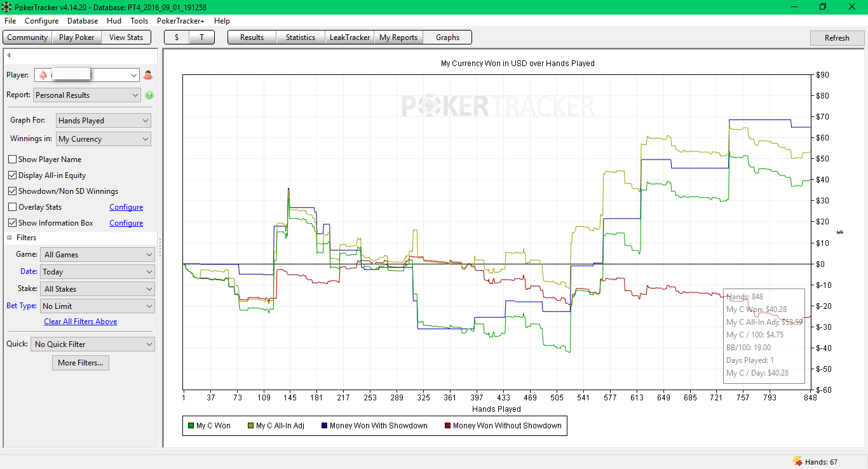Click the $90 y-axis label
Screen dimensions: 868x469
point(822,75)
